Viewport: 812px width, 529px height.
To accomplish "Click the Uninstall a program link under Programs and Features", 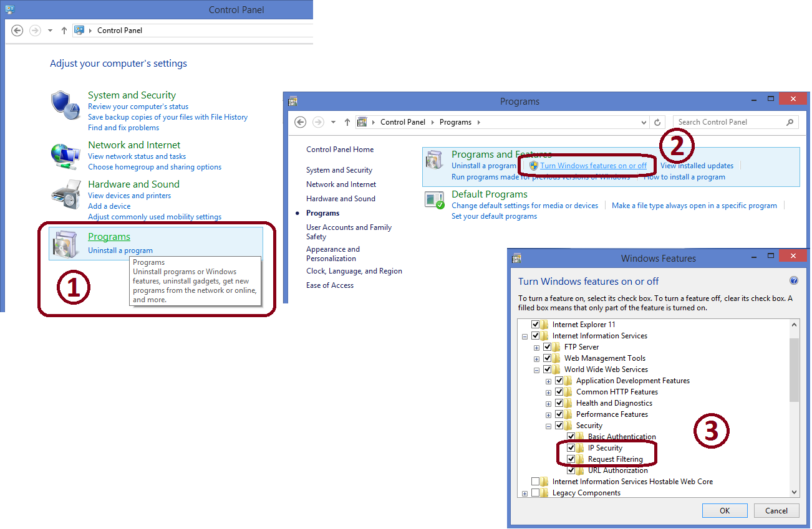I will point(484,166).
